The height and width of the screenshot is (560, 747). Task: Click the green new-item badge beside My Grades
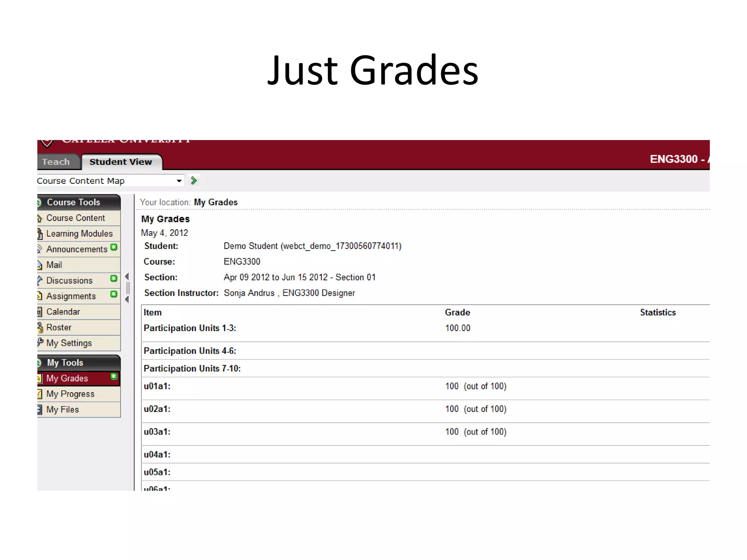114,376
